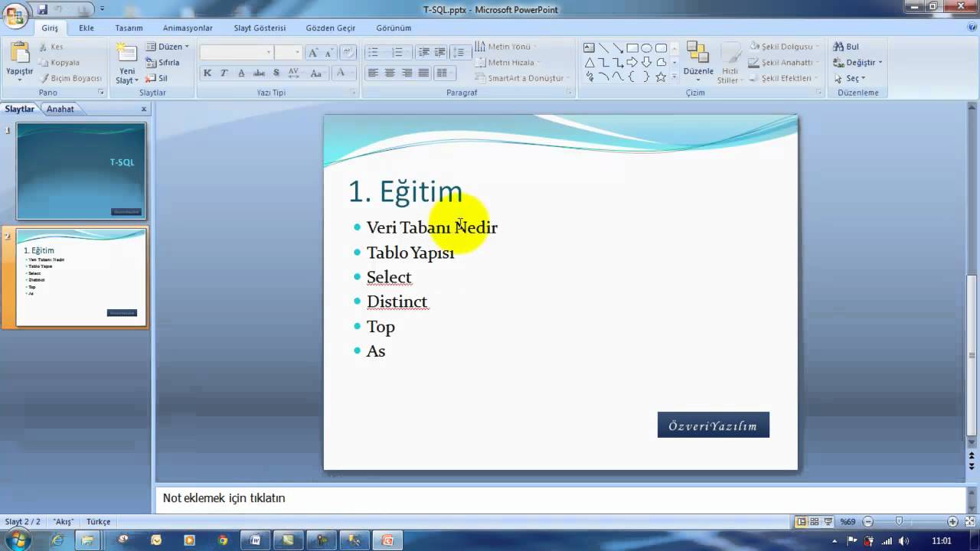Click Kopyala copy command
980x551 pixels.
coord(59,63)
